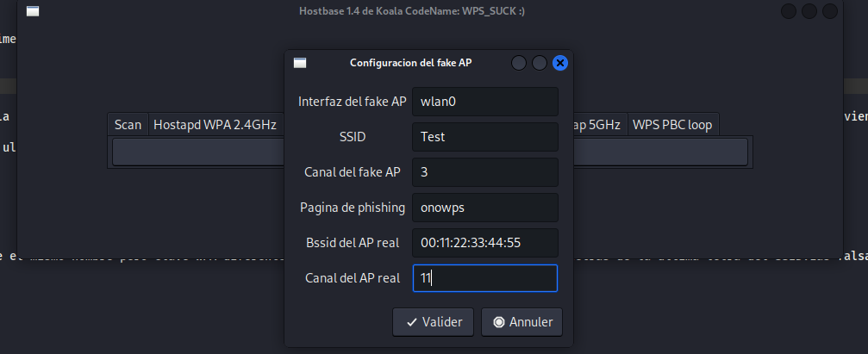Focus the Interfaz del fake AP field
Screen dimensions: 868x354
point(485,101)
